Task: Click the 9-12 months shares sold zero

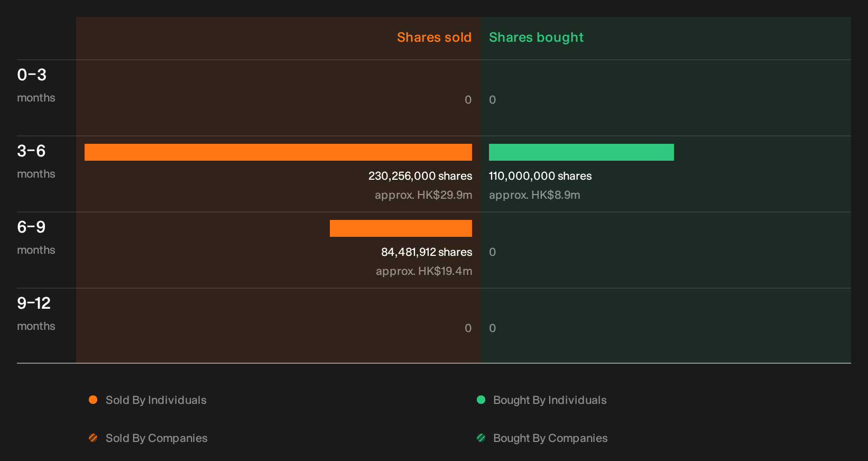Action: coord(468,328)
